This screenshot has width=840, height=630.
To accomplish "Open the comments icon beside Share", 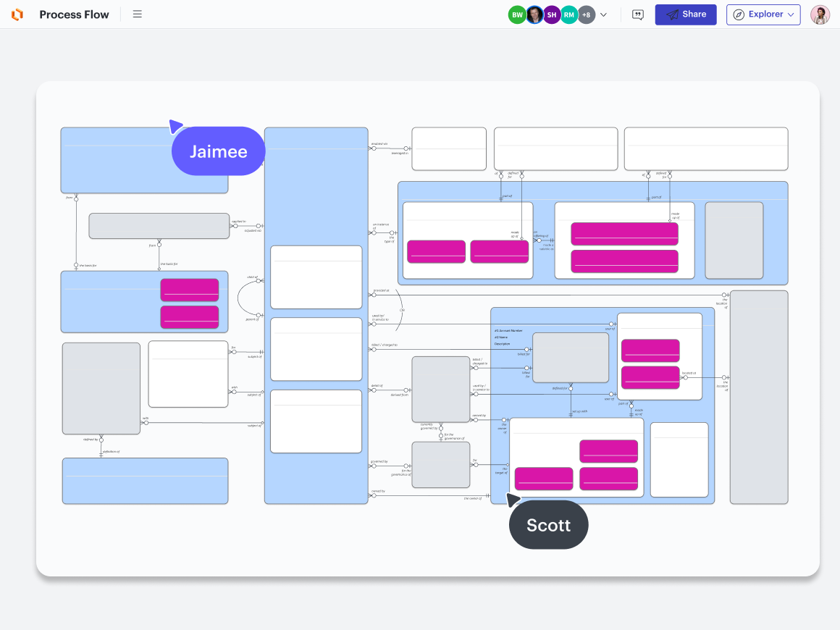I will coord(638,14).
